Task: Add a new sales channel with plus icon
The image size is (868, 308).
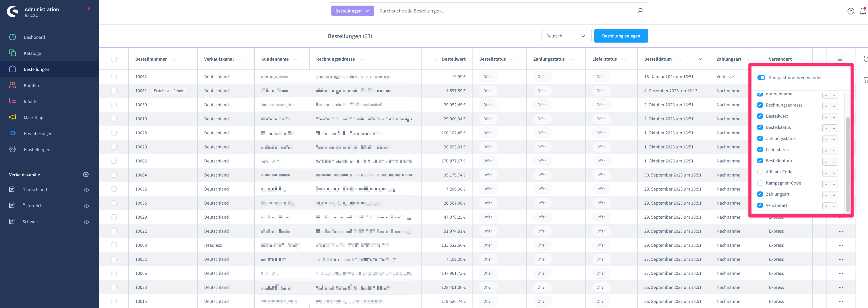Action: (86, 175)
